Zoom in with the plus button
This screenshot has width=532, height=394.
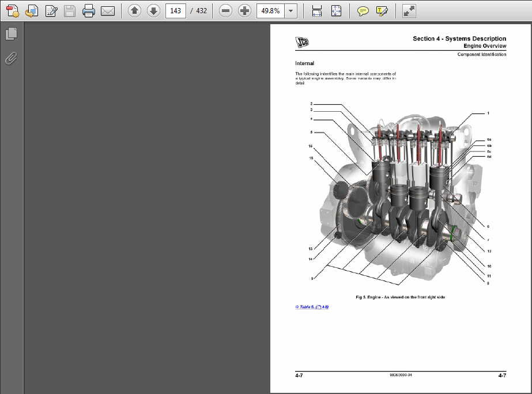click(244, 10)
